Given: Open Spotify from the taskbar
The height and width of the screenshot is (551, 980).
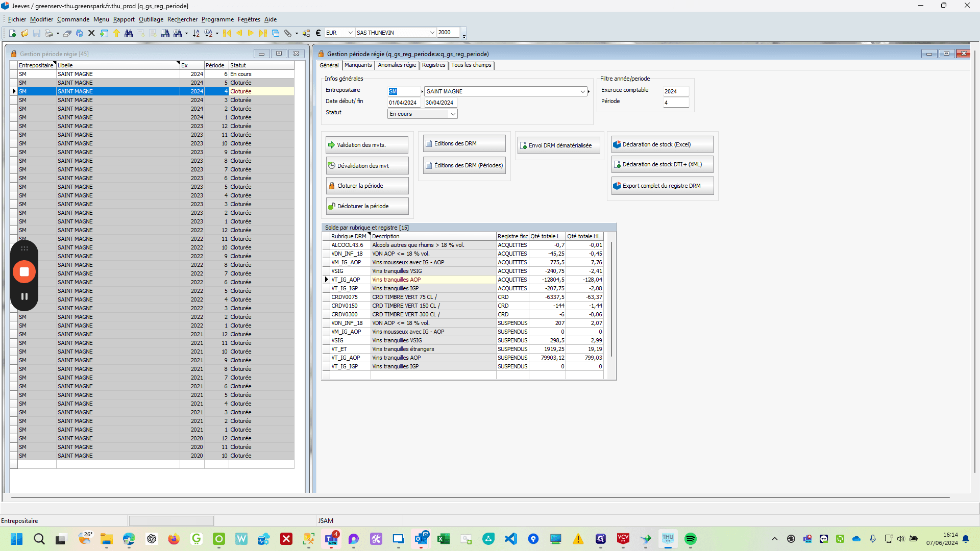Looking at the screenshot, I should tap(690, 539).
